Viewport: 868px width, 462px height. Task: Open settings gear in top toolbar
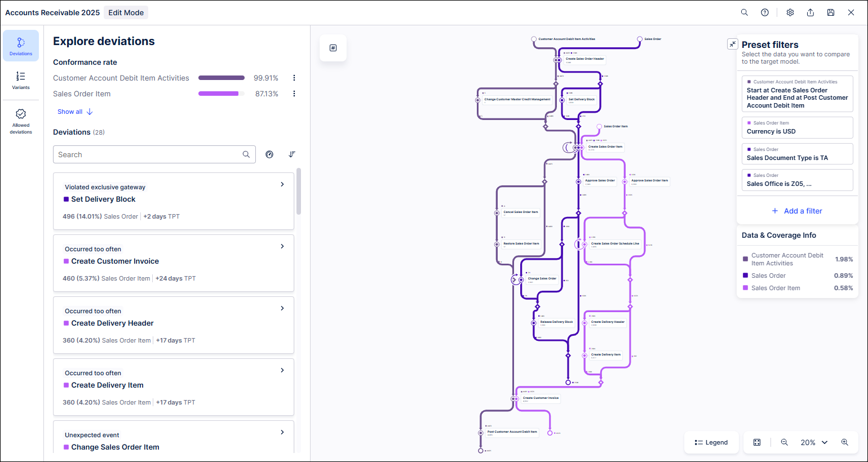pos(790,12)
